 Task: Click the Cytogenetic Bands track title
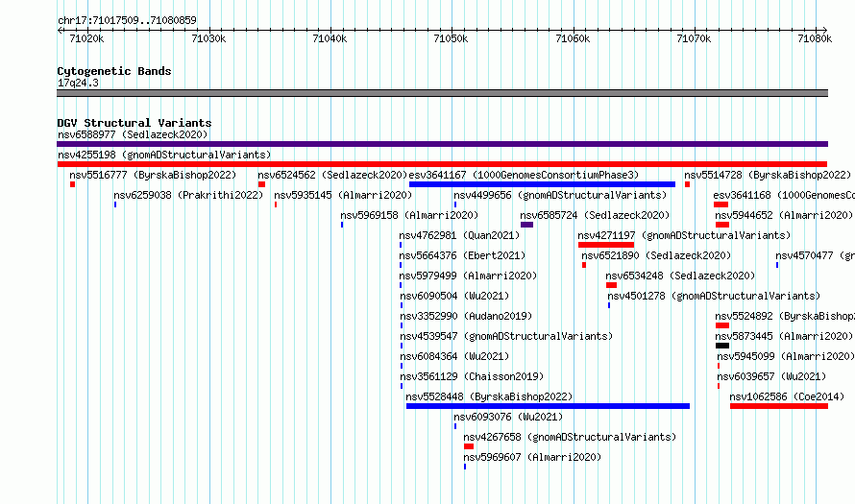point(114,71)
